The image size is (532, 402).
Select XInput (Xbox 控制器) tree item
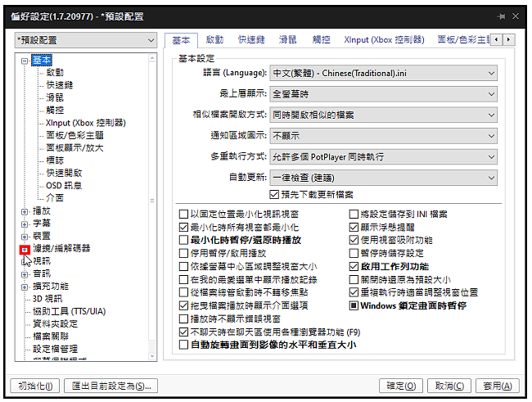point(86,123)
